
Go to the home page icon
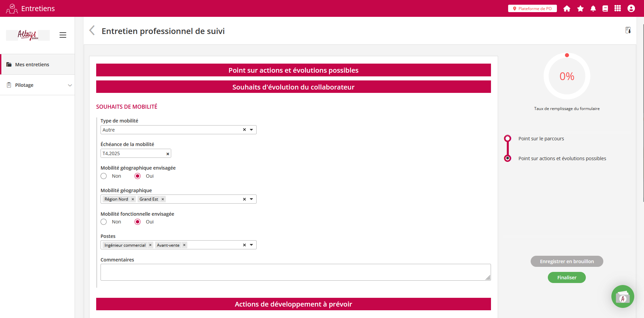click(x=567, y=8)
